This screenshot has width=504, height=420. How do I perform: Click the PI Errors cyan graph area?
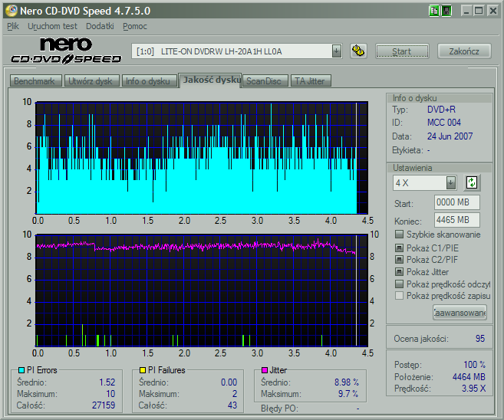(x=202, y=158)
